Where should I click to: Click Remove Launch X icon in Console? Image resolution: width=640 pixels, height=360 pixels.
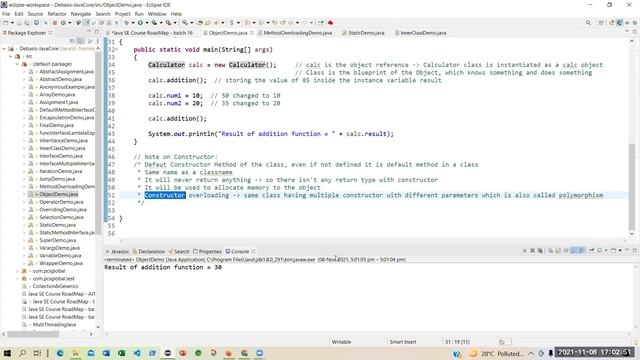pyautogui.click(x=533, y=251)
